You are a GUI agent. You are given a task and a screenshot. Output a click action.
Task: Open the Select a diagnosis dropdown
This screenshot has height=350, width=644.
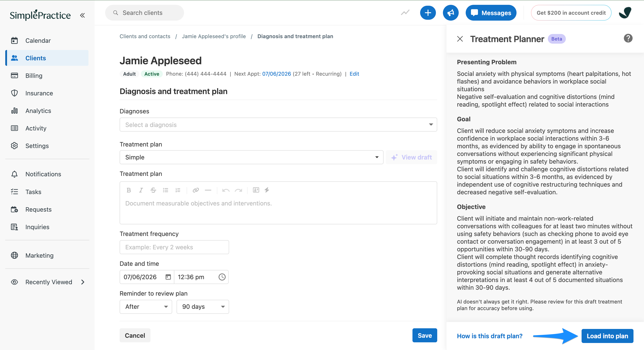pos(278,125)
